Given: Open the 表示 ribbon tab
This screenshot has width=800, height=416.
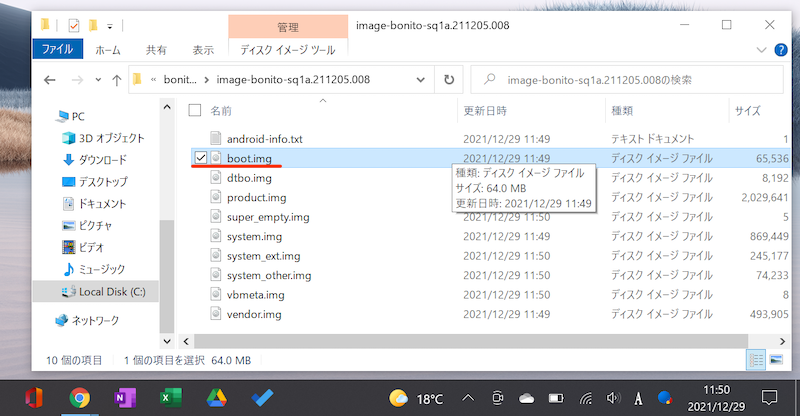Looking at the screenshot, I should (x=203, y=49).
